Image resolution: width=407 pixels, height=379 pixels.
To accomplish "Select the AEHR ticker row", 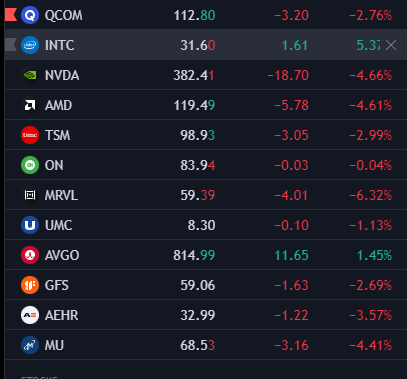I will [206, 315].
